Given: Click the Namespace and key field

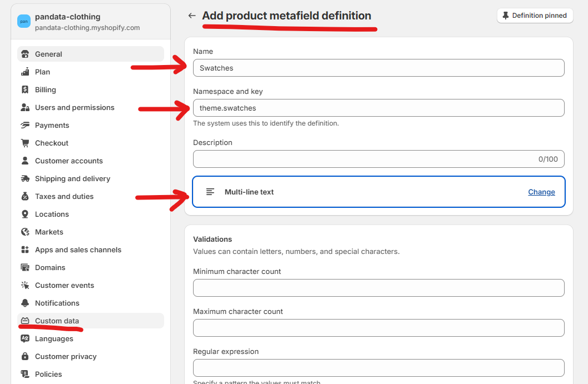Looking at the screenshot, I should 378,108.
